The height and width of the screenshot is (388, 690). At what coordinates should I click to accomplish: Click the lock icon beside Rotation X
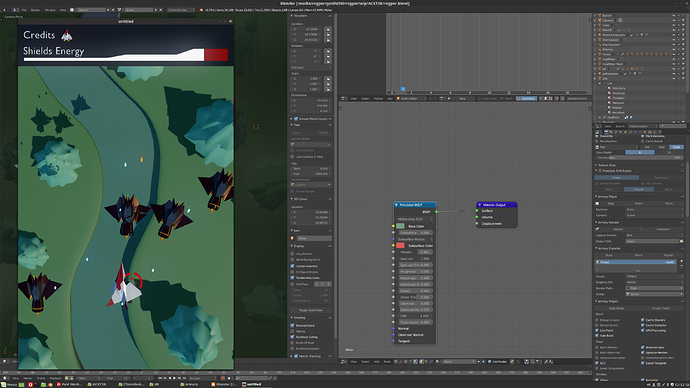328,51
